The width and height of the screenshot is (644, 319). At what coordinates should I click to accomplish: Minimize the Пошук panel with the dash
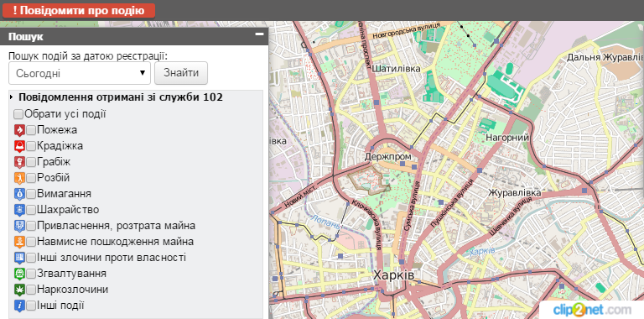click(x=259, y=35)
